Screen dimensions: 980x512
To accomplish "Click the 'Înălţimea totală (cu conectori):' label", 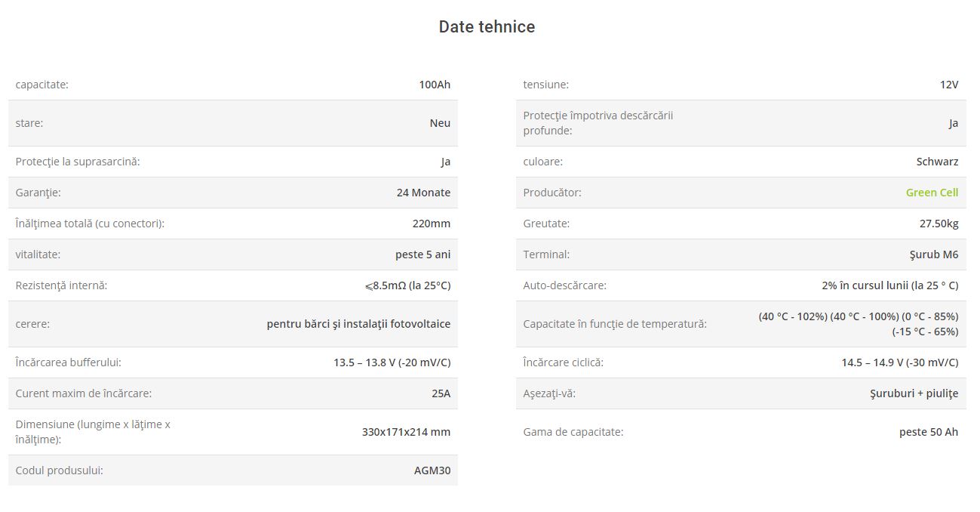I will pos(90,224).
